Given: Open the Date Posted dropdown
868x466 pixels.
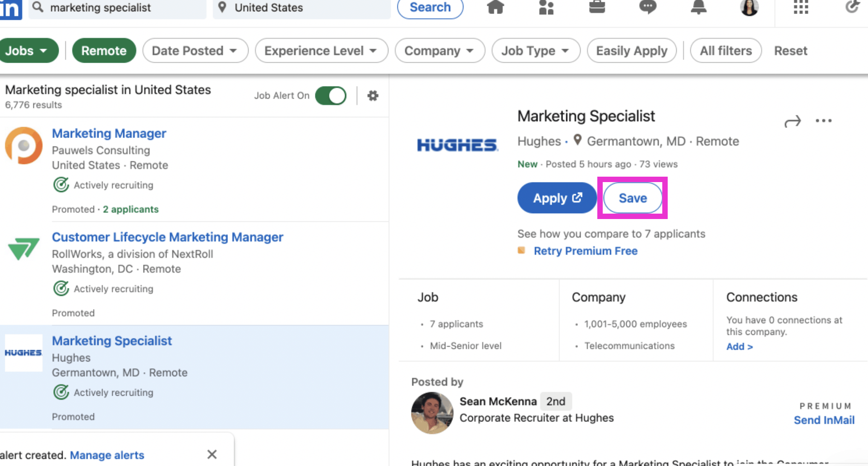Looking at the screenshot, I should [195, 50].
